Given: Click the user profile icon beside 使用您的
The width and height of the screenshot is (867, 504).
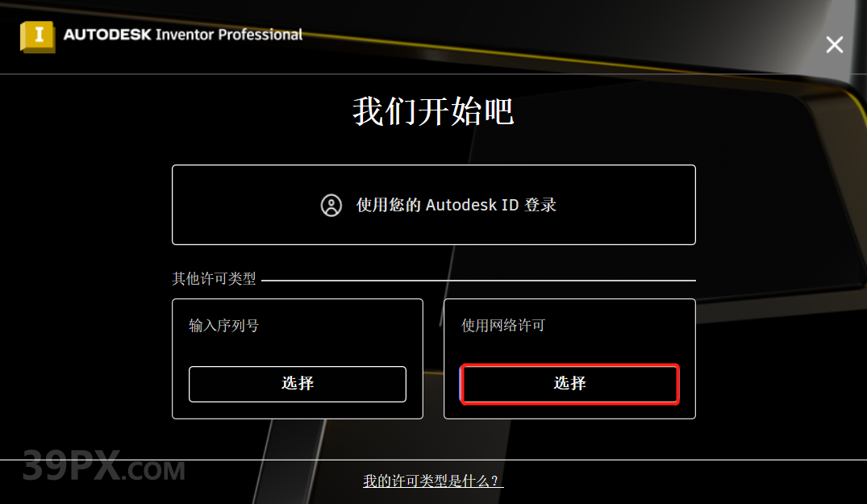Looking at the screenshot, I should 331,205.
